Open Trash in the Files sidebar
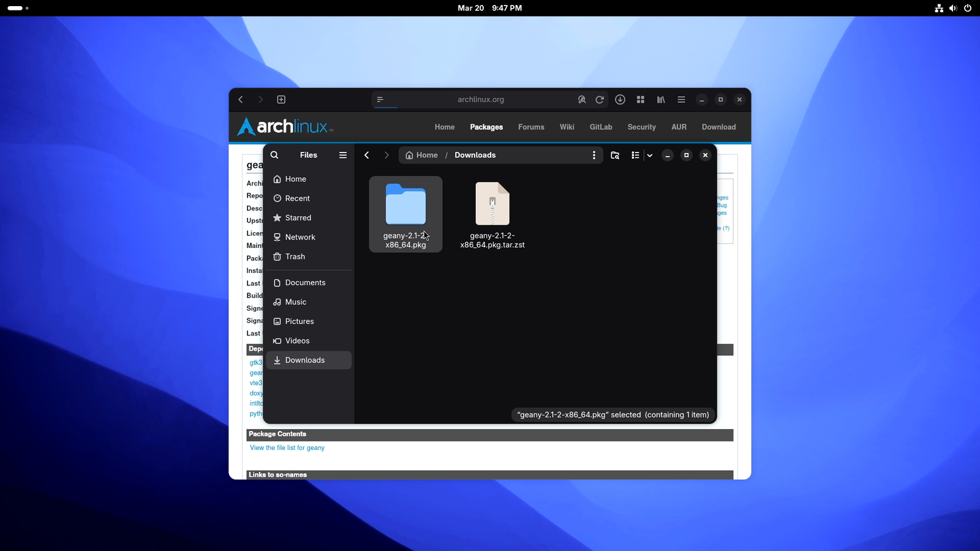Viewport: 980px width, 551px height. coord(309,257)
